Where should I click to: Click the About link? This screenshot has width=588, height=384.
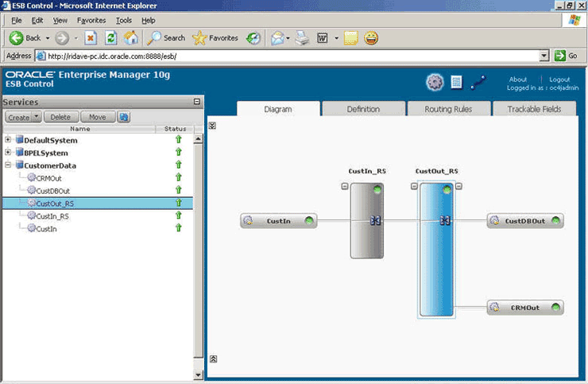pyautogui.click(x=518, y=80)
